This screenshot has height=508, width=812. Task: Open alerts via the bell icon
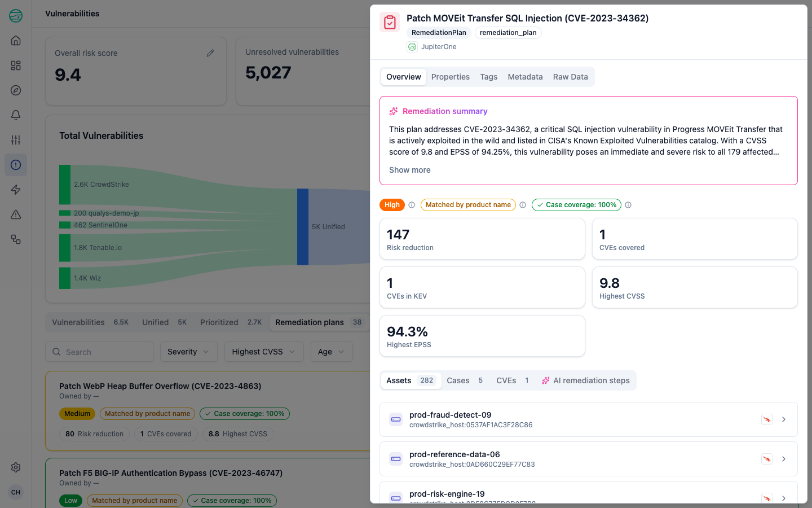pos(16,115)
